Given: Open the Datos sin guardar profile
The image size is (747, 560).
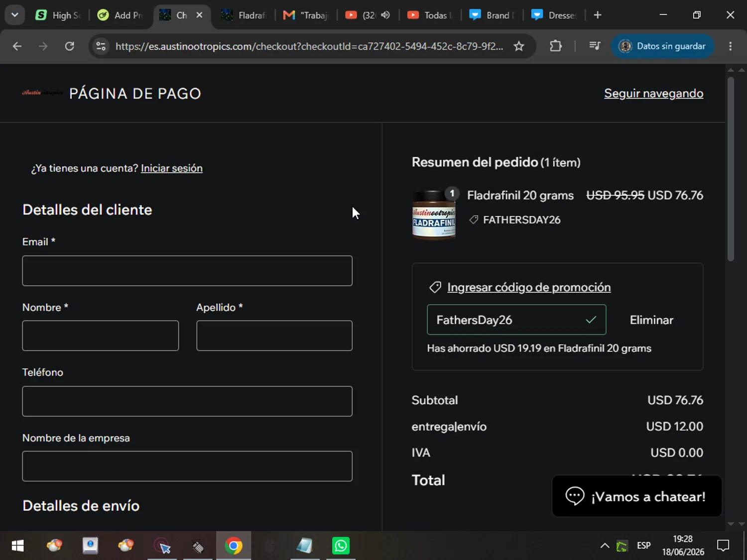Looking at the screenshot, I should point(662,46).
